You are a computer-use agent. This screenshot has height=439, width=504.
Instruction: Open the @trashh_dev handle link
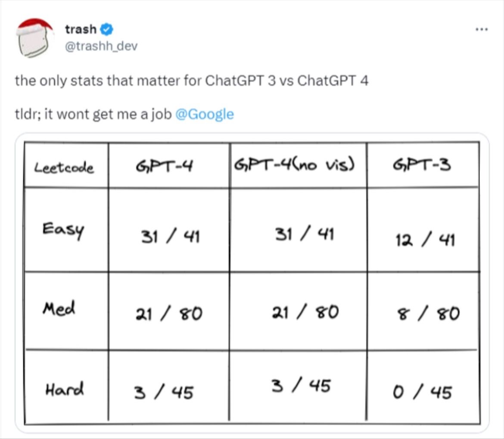(x=101, y=46)
